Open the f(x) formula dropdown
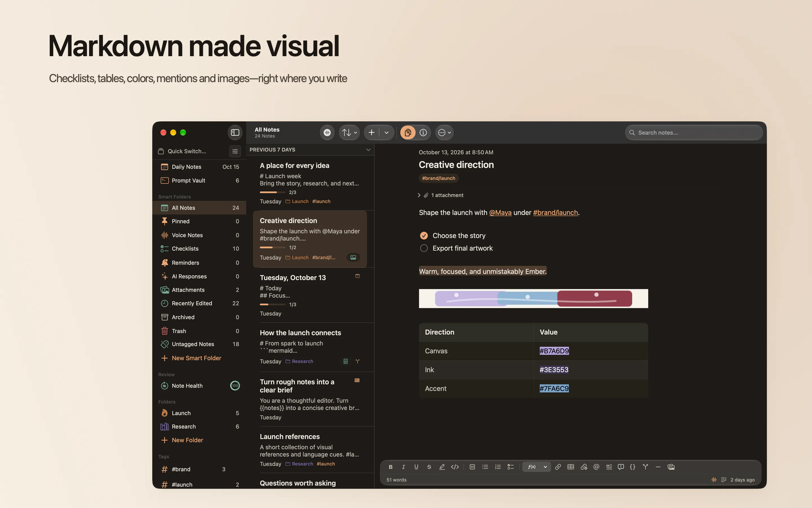The height and width of the screenshot is (508, 812). pos(537,467)
